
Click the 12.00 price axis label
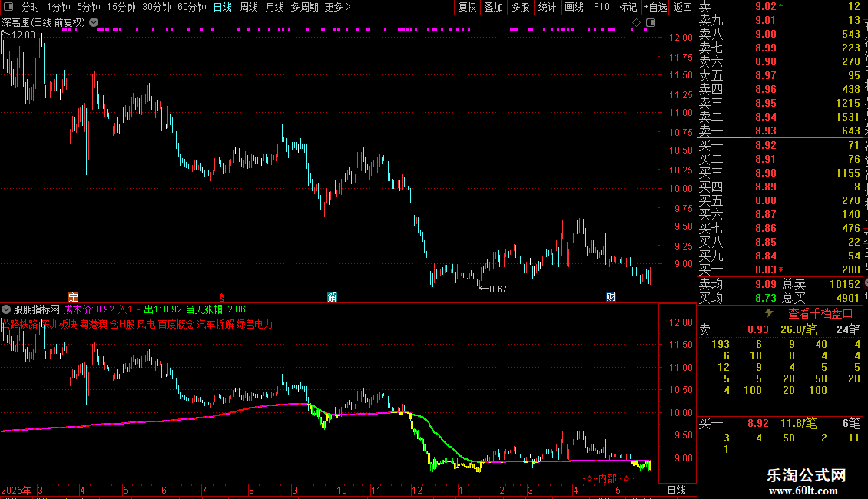coord(681,37)
